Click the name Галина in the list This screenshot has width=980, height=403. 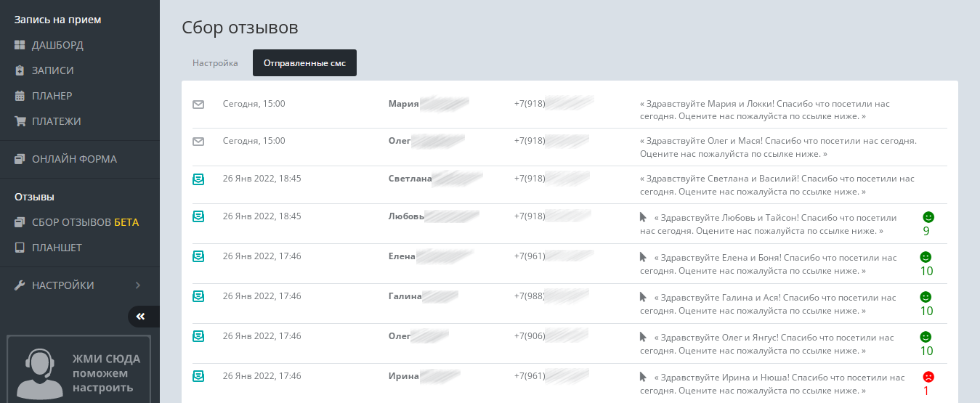tap(405, 296)
